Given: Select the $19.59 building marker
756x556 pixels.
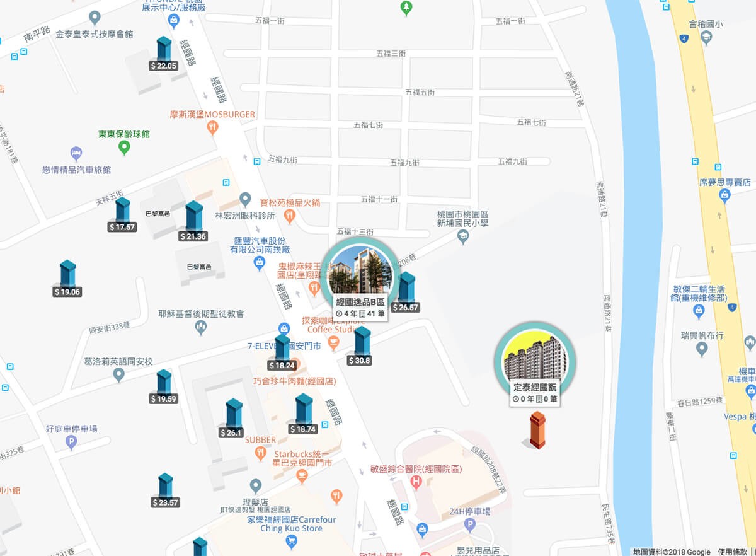Looking at the screenshot, I should click(x=164, y=386).
